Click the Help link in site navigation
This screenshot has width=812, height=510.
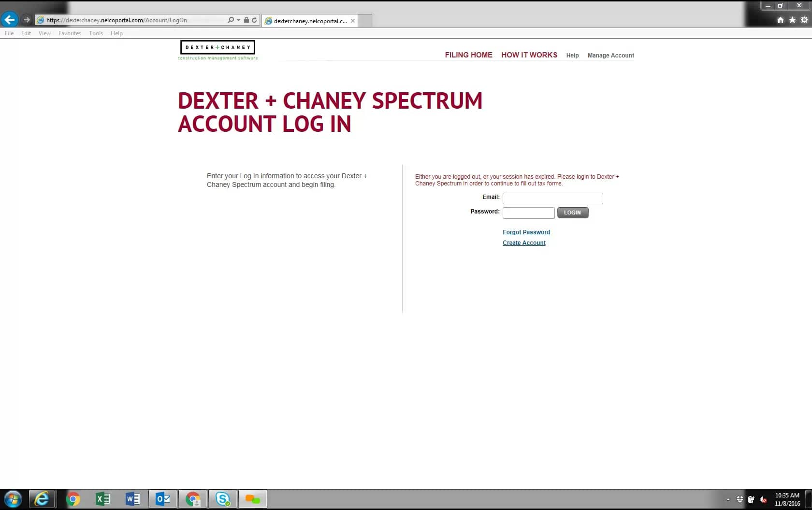(572, 56)
